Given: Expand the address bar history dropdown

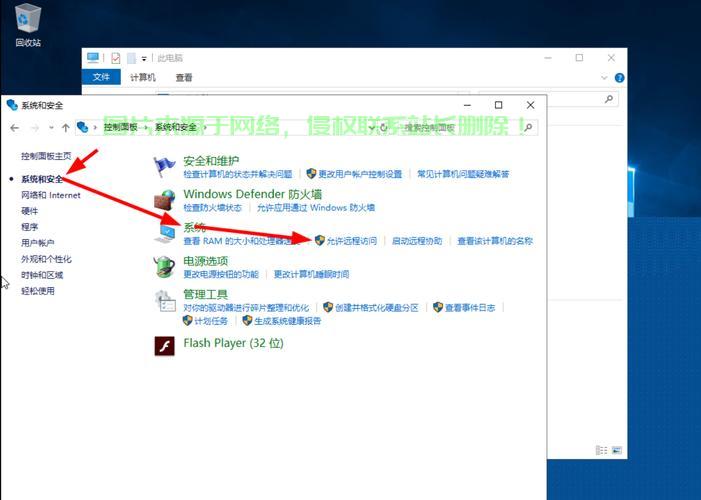Looking at the screenshot, I should pyautogui.click(x=372, y=128).
